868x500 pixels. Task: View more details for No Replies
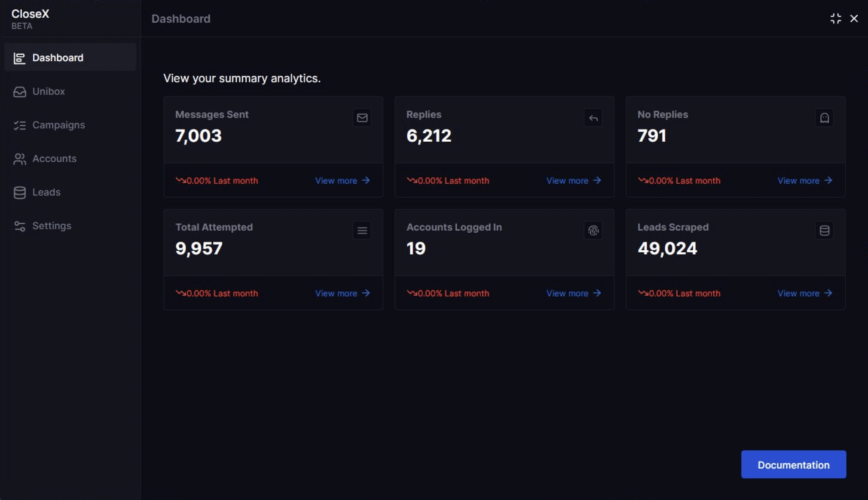click(805, 181)
